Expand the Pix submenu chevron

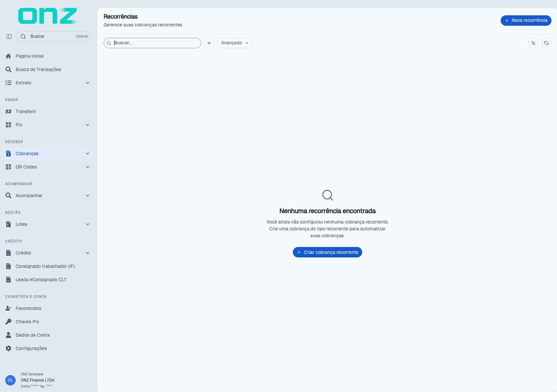(88, 125)
